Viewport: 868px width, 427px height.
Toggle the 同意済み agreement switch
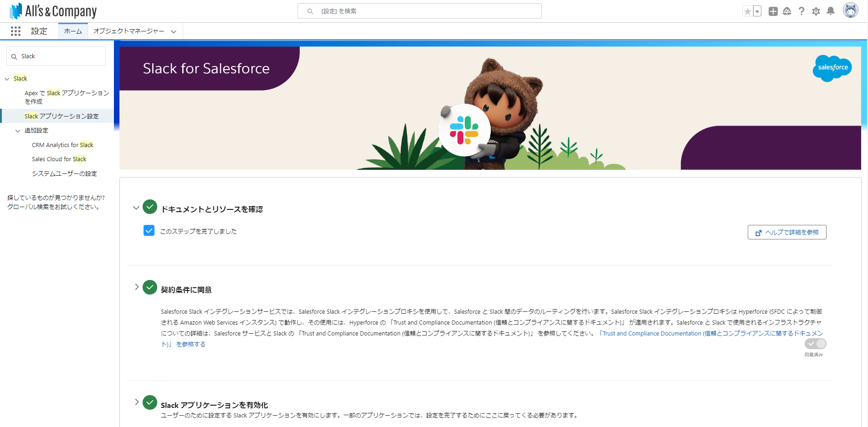815,344
